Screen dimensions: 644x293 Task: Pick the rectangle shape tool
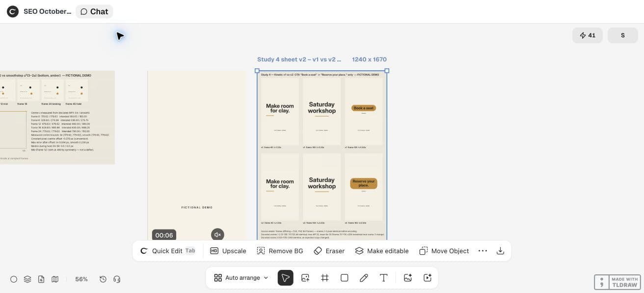pos(345,278)
